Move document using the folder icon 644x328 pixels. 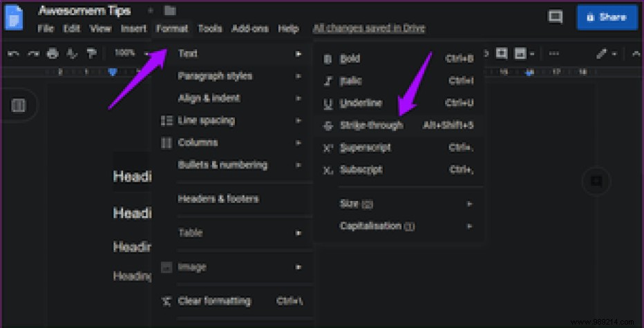[169, 10]
